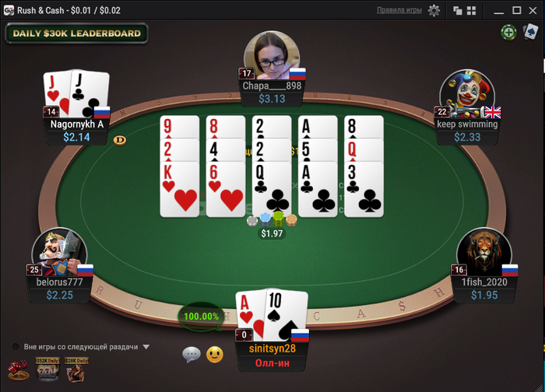Open the Правила игры link
Viewport: 545px width, 392px height.
coord(399,10)
